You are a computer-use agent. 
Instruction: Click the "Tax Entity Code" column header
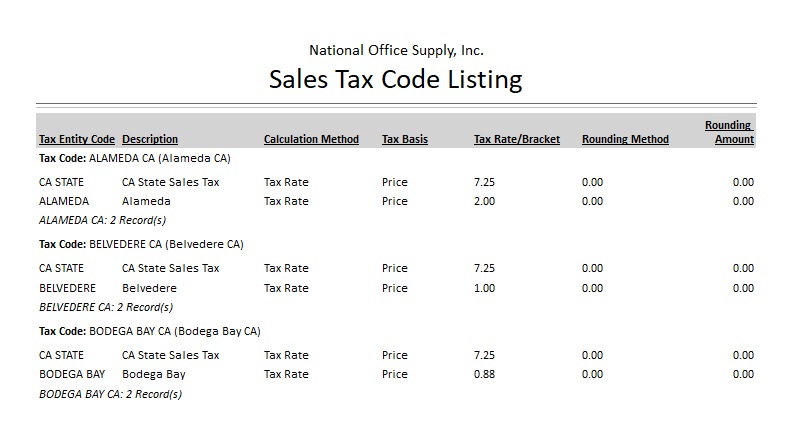tap(76, 139)
